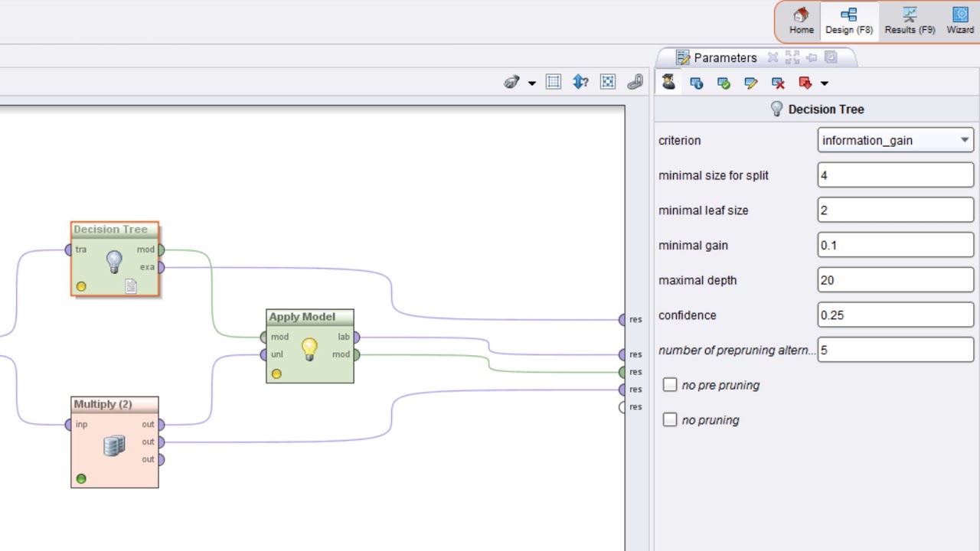The image size is (980, 551).
Task: Click the Apply Model 'lab' output port
Action: pyautogui.click(x=355, y=337)
